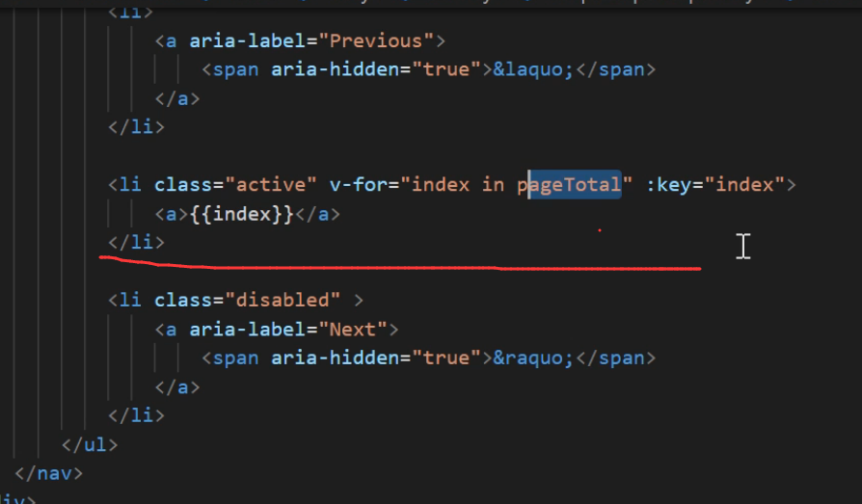This screenshot has height=504, width=862.
Task: Click the &laquo; entity text
Action: [535, 69]
